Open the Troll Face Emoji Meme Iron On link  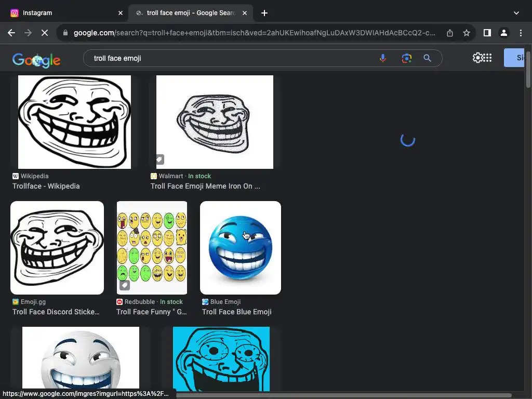point(205,186)
